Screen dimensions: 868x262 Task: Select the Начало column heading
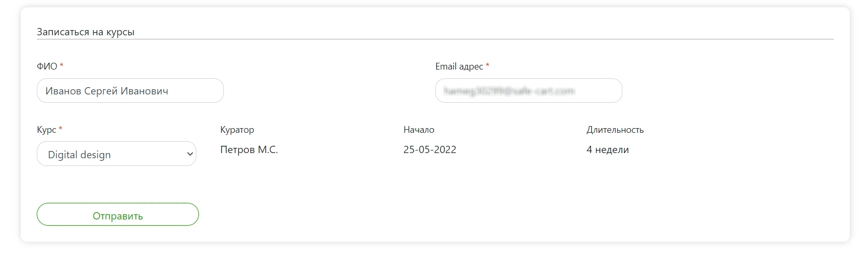point(419,130)
